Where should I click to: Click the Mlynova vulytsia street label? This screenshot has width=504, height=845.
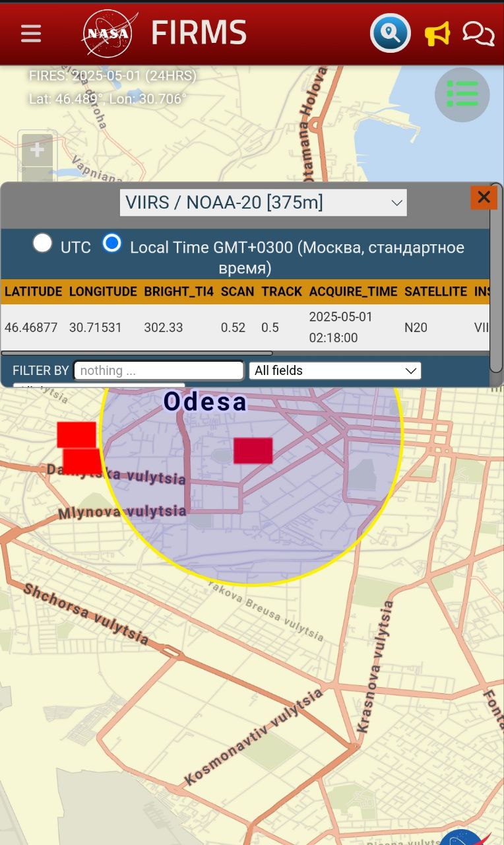(122, 512)
